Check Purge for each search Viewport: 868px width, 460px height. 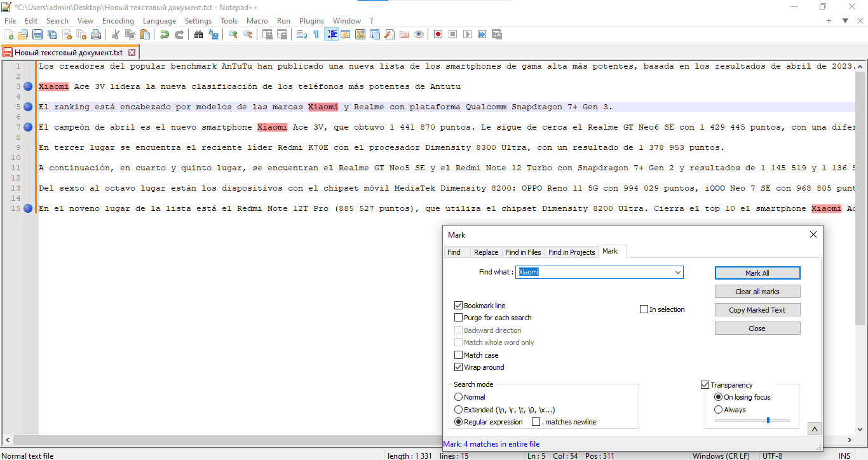(459, 318)
